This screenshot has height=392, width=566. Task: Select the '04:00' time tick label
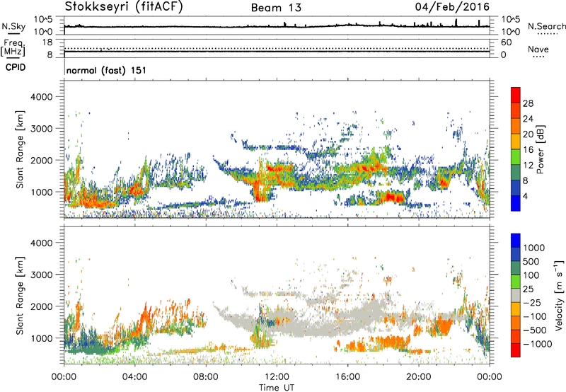134,377
